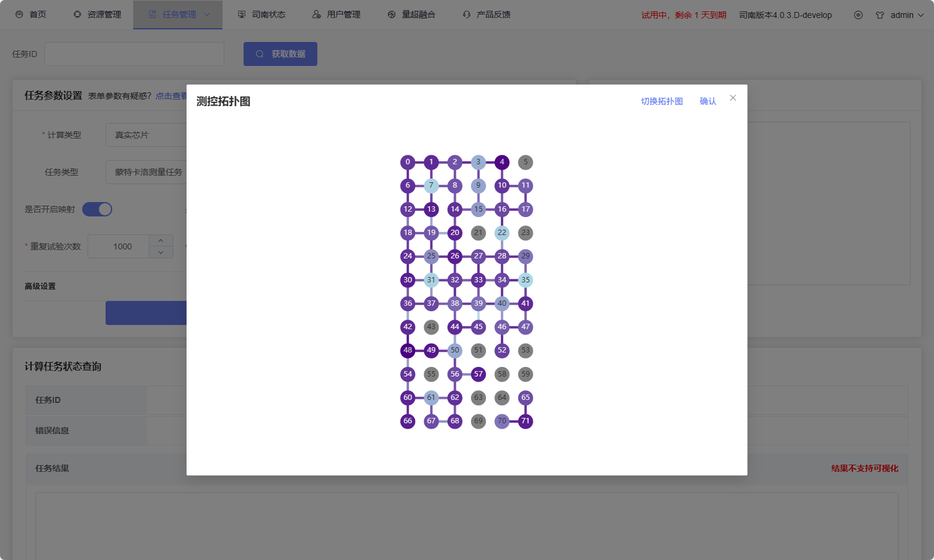
Task: Click the 任务ID input field
Action: click(134, 54)
